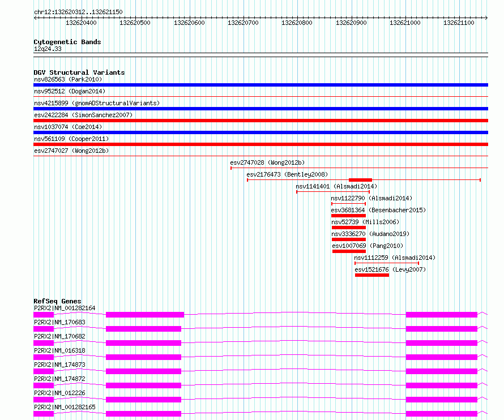The image size is (504, 420).
Task: Open transcript P2RX2|NM_012226
Action: (60, 393)
